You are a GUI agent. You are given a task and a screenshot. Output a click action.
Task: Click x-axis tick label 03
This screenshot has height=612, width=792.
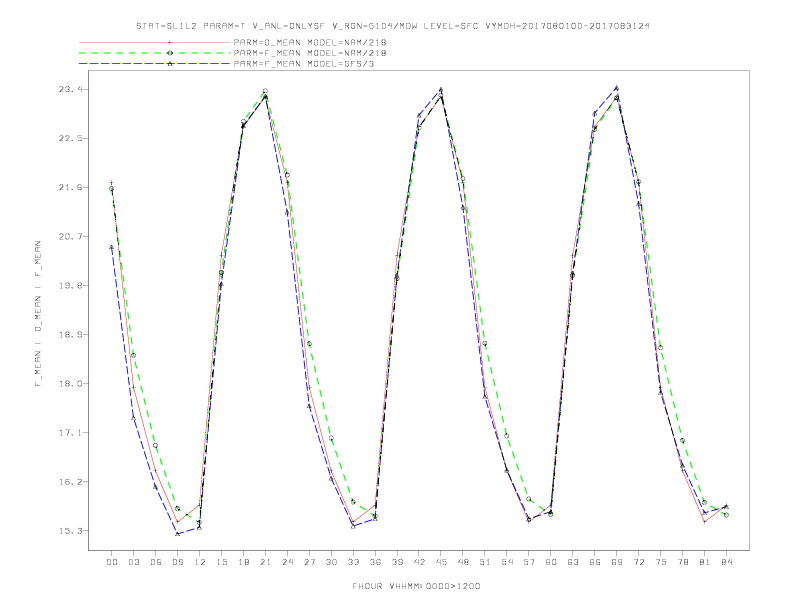tap(133, 562)
